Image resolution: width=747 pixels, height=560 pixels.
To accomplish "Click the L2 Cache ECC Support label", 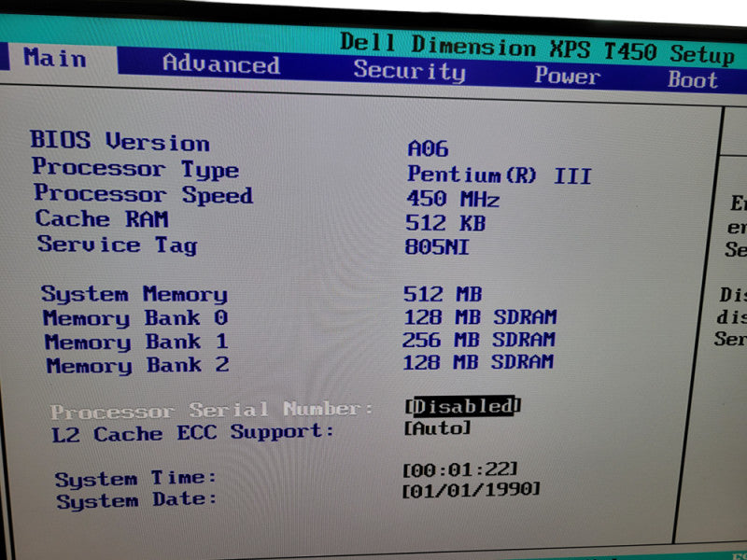I will [x=193, y=433].
